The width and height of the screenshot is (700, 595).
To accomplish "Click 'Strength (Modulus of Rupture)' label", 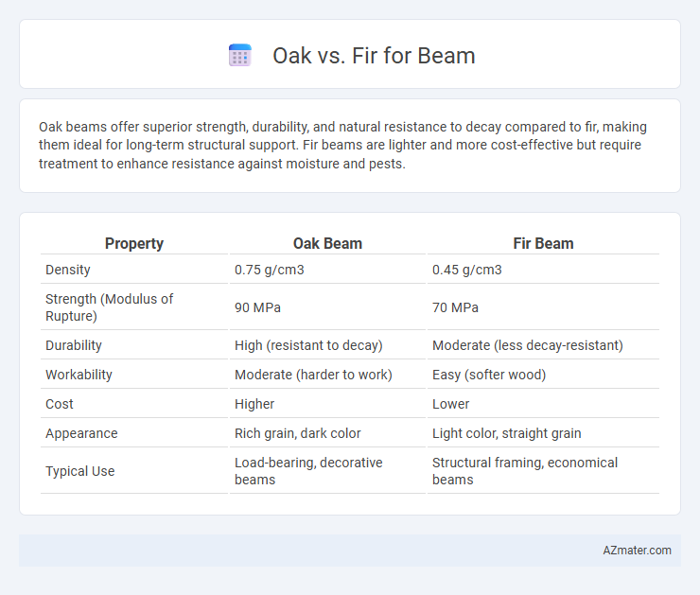I will pyautogui.click(x=109, y=307).
